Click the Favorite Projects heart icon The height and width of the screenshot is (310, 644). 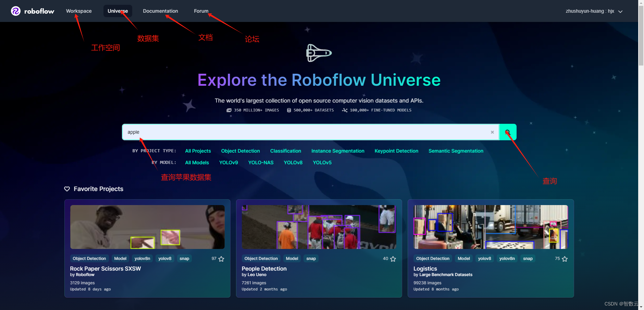point(67,189)
